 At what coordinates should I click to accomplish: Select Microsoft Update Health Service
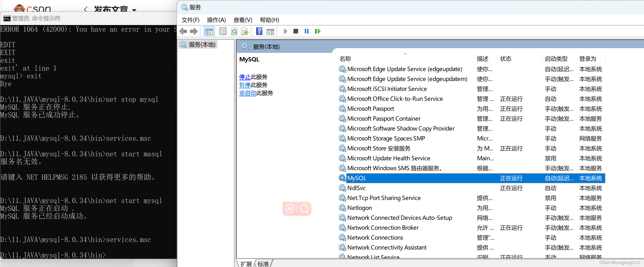pyautogui.click(x=472, y=158)
